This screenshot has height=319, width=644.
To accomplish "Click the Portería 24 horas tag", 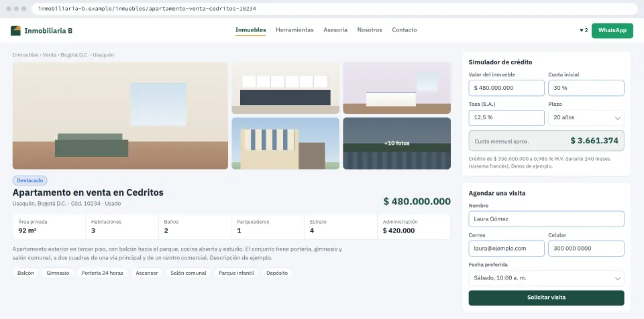I will coord(102,273).
